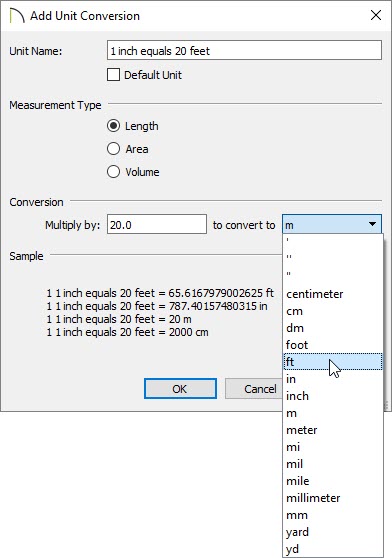Select the Length radio button
The width and height of the screenshot is (392, 558).
click(x=113, y=126)
